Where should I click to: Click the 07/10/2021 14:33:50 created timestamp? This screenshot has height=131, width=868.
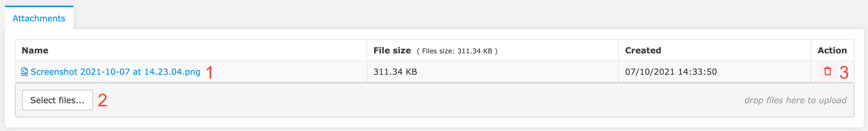671,72
